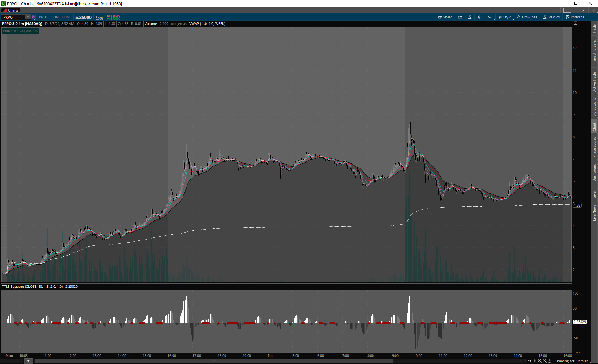This screenshot has width=598, height=364.
Task: Toggle the pin window icon
Action: [x=584, y=10]
